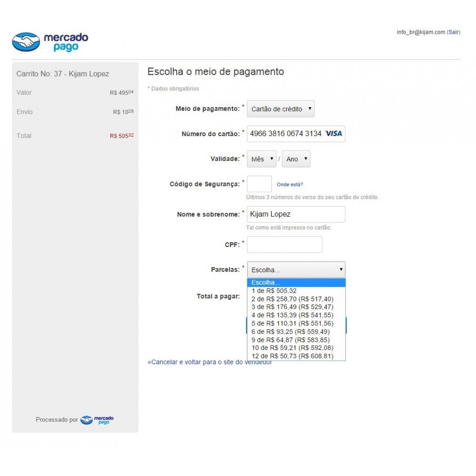This screenshot has height=476, width=476.
Task: Click the Onde está? help link
Action: click(289, 184)
